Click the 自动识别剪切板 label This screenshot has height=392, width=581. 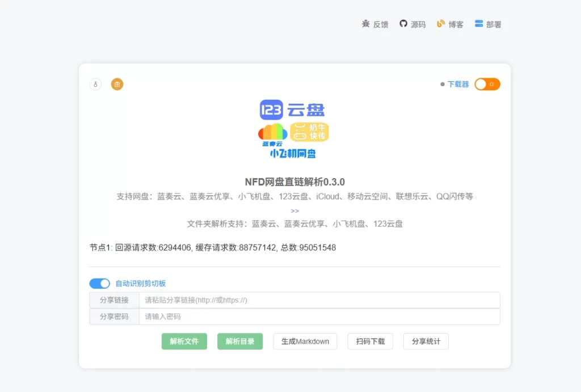[141, 284]
